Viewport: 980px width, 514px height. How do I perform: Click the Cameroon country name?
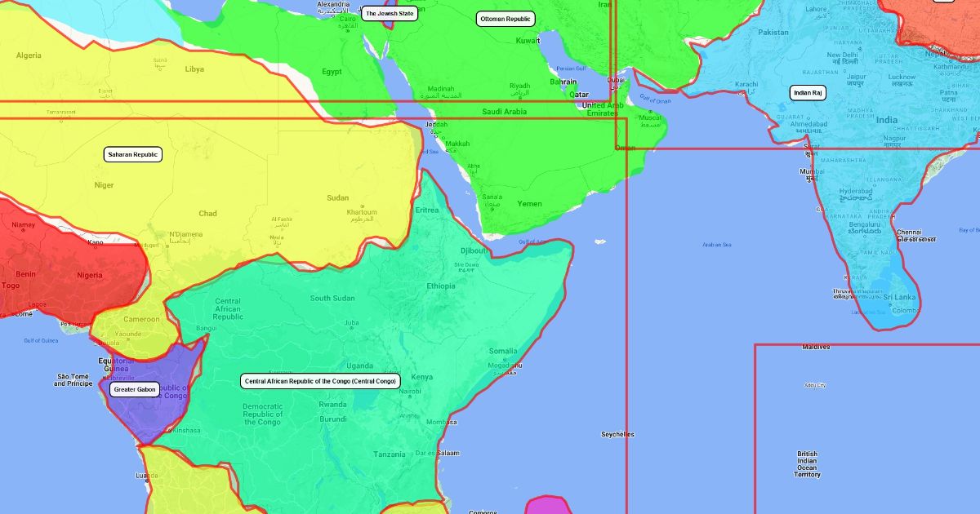(x=142, y=320)
